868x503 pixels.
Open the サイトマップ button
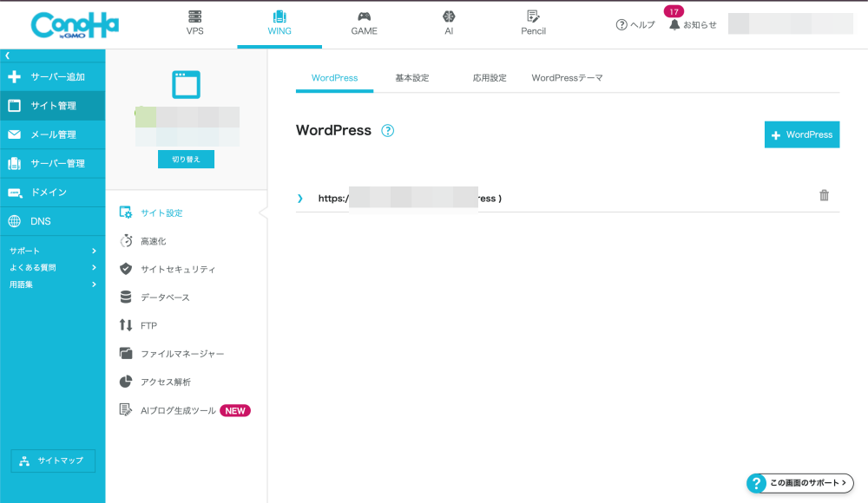(x=53, y=461)
